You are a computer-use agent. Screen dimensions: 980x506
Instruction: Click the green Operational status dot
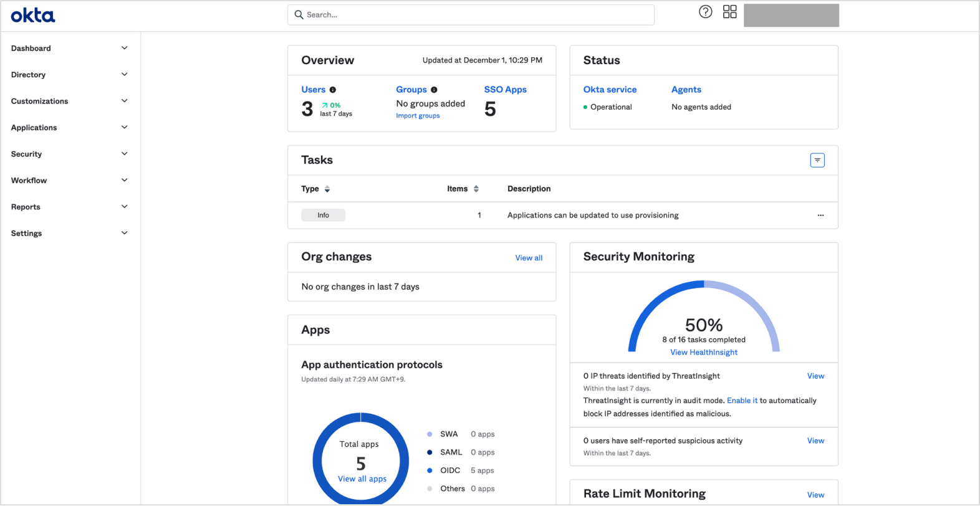[x=585, y=107]
